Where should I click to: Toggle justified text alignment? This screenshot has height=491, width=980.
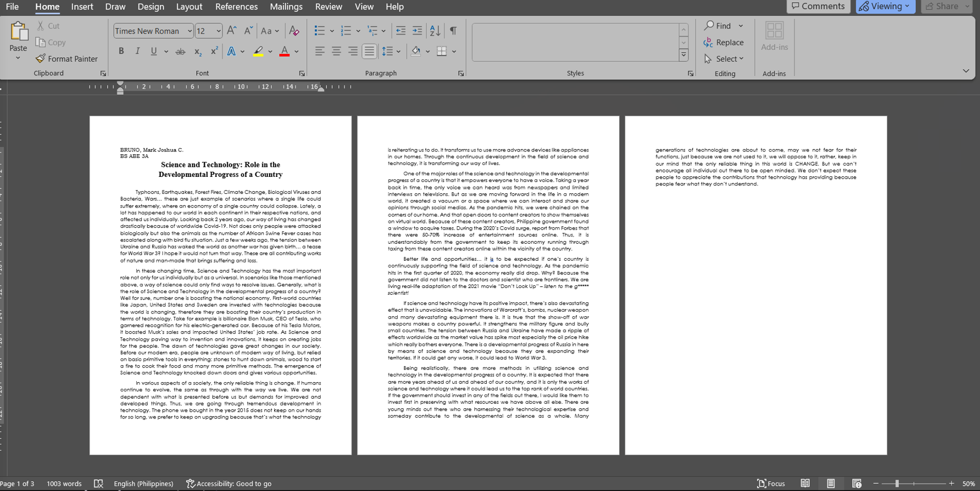[x=369, y=52]
